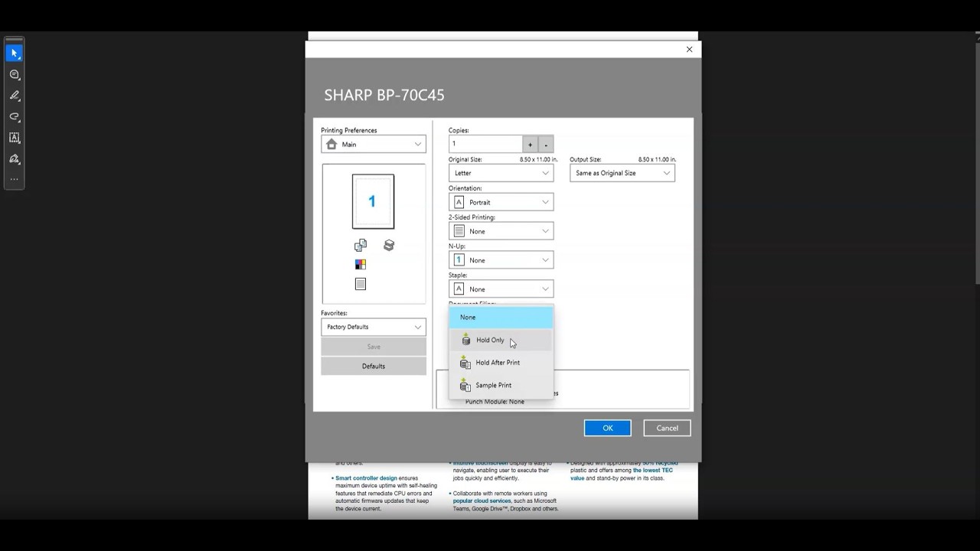Click 'popular cloud services' in background document
Screen dimensions: 980x551
(x=484, y=500)
